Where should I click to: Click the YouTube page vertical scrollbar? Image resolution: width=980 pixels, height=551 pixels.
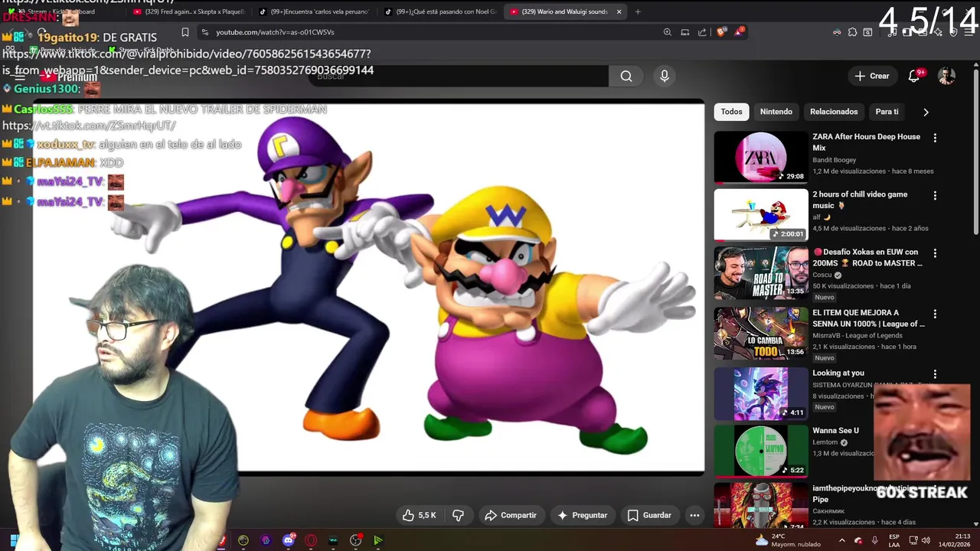coord(975,153)
